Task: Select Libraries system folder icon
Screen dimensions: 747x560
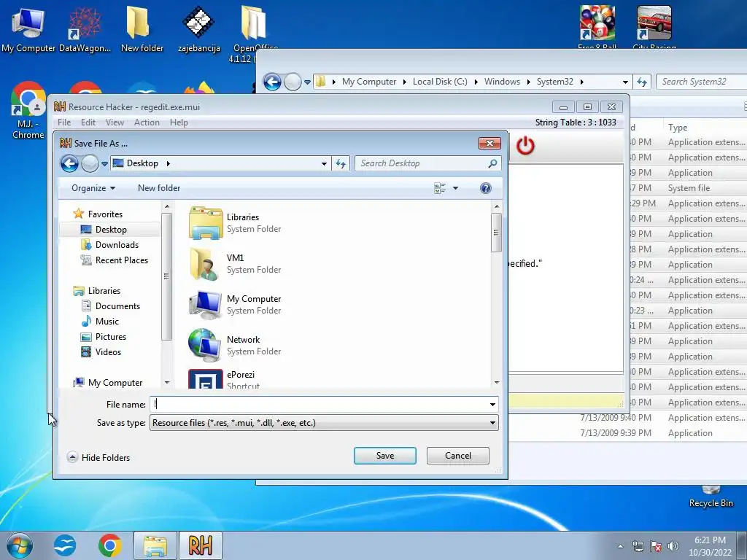Action: pos(205,223)
